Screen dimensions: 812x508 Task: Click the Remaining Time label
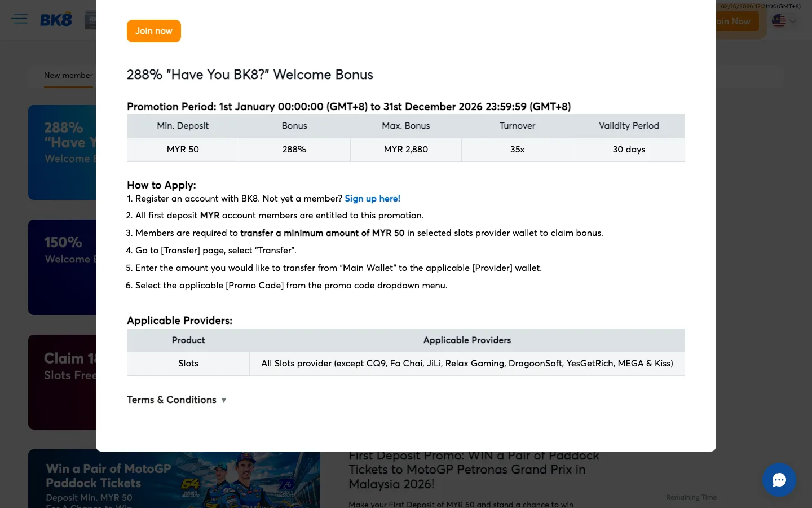(691, 497)
